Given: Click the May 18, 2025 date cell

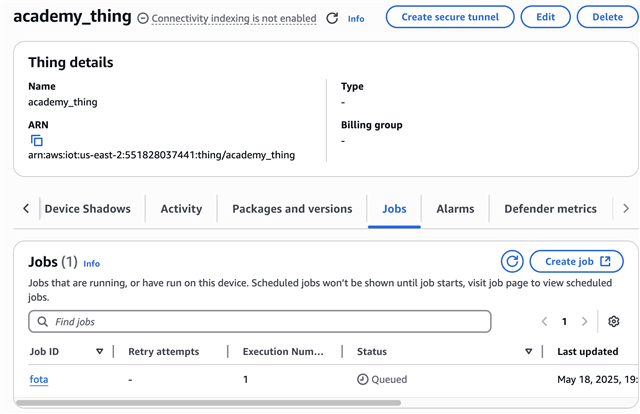Looking at the screenshot, I should pyautogui.click(x=597, y=379).
